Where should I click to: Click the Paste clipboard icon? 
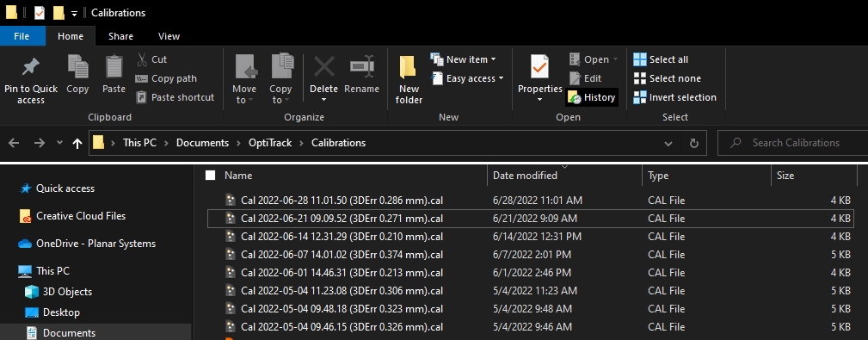[x=114, y=66]
